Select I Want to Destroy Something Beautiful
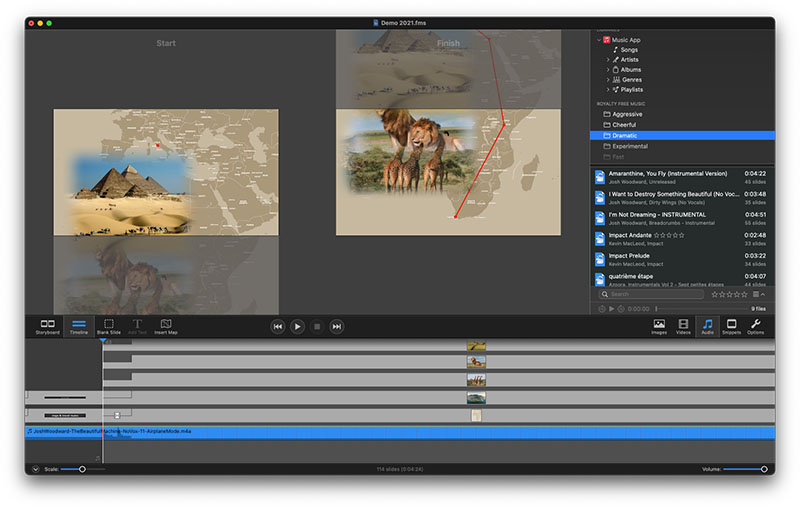Image resolution: width=800 pixels, height=508 pixels. coord(682,198)
